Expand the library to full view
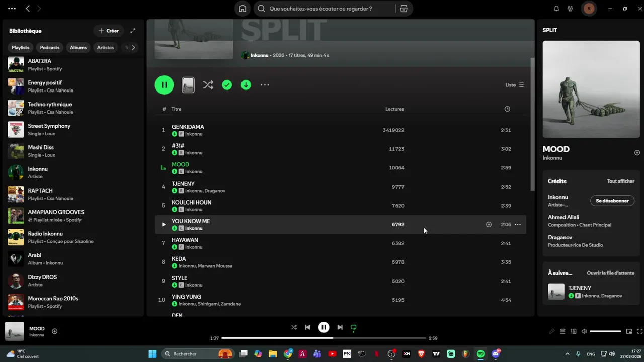The width and height of the screenshot is (644, 362). pos(133,31)
